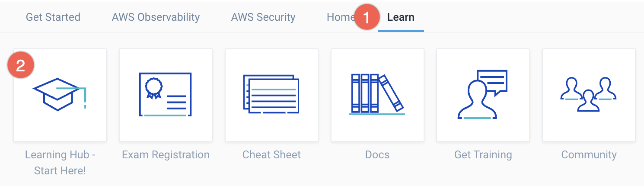The image size is (644, 186).
Task: Open the Docs text link
Action: coord(377,155)
